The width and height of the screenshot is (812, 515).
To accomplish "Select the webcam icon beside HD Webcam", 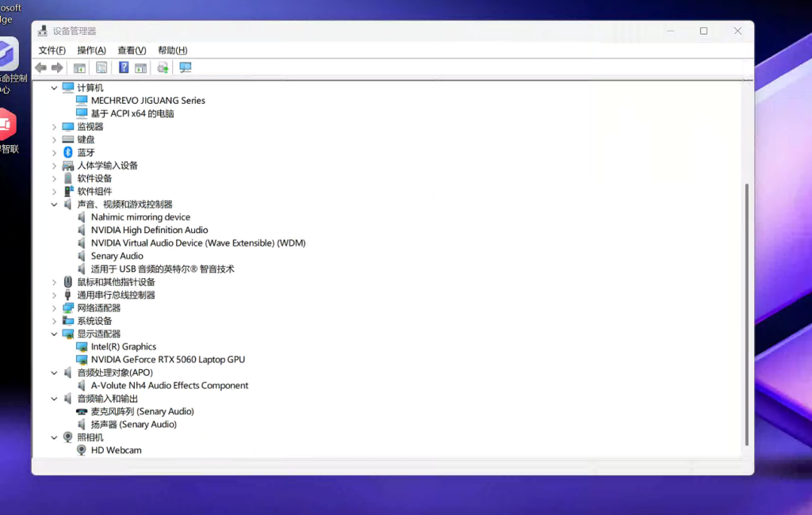I will pyautogui.click(x=82, y=450).
